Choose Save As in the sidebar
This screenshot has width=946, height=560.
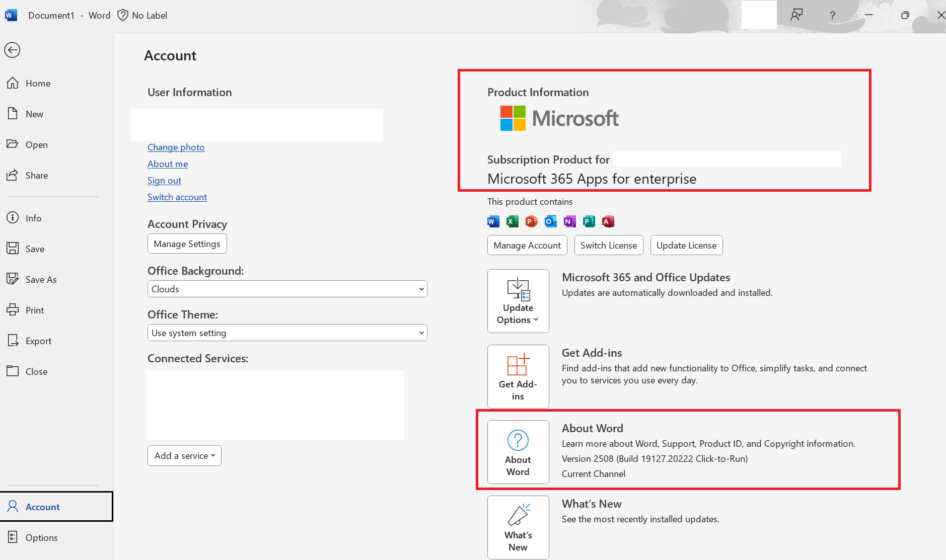56,279
